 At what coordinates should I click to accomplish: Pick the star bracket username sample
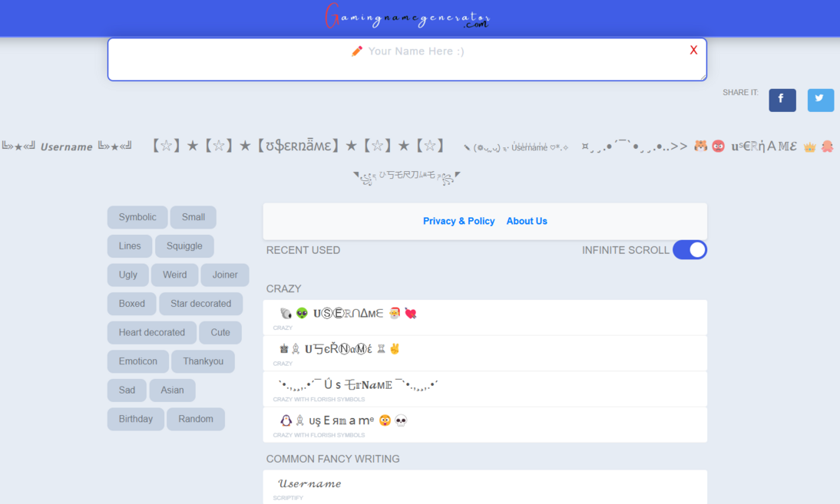coord(298,146)
